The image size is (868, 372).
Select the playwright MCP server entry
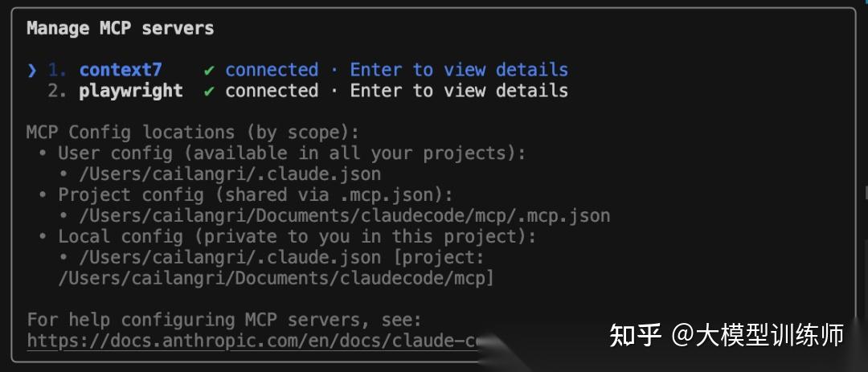(x=130, y=91)
